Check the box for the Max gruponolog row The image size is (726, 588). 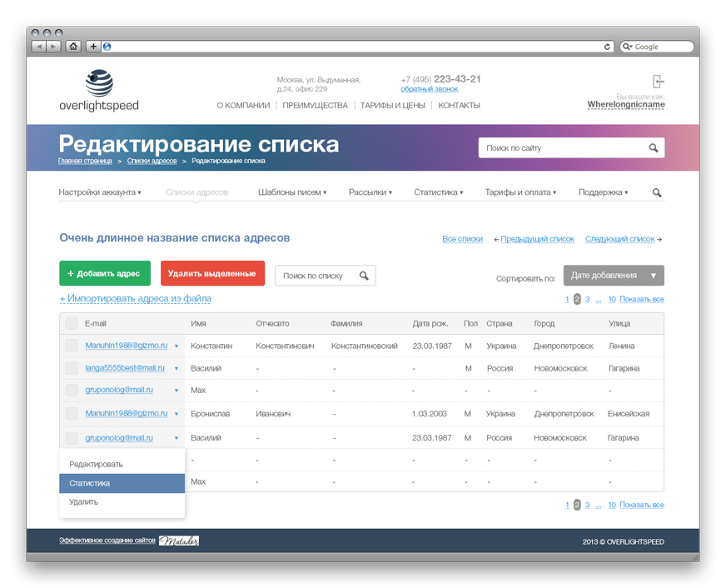point(72,391)
